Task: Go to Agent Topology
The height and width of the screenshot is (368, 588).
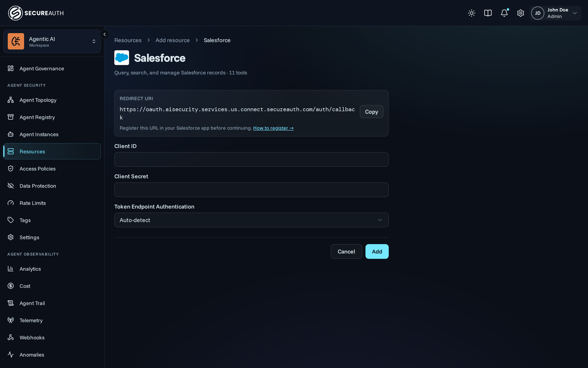Action: (52, 100)
